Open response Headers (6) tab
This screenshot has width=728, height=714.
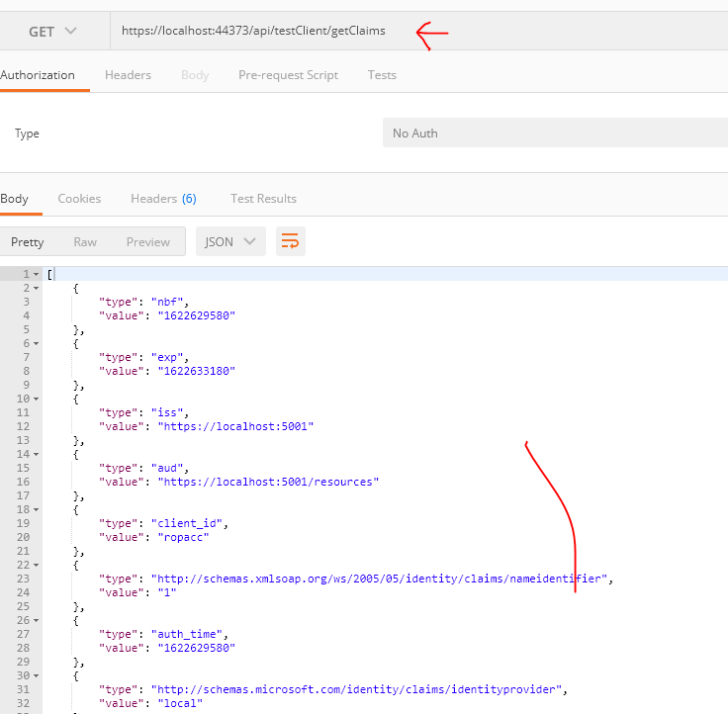(x=163, y=199)
